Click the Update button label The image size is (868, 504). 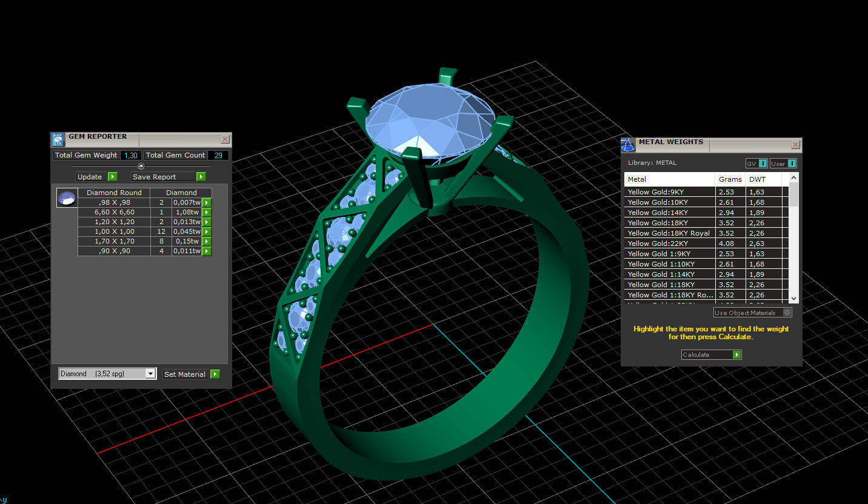pos(90,177)
